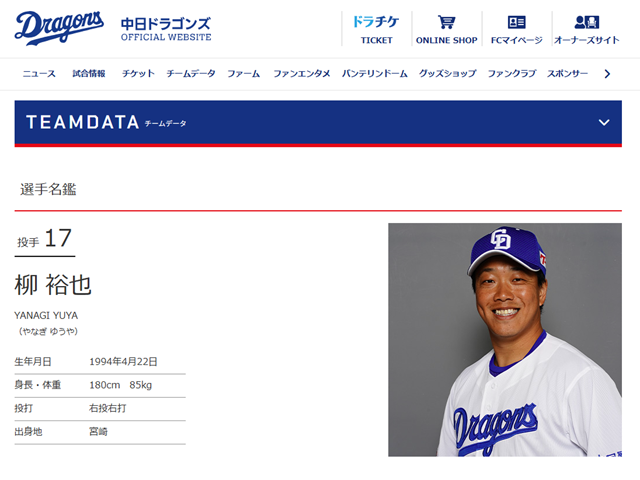Select チームデータ in the navigation bar
Image resolution: width=640 pixels, height=480 pixels.
(191, 73)
